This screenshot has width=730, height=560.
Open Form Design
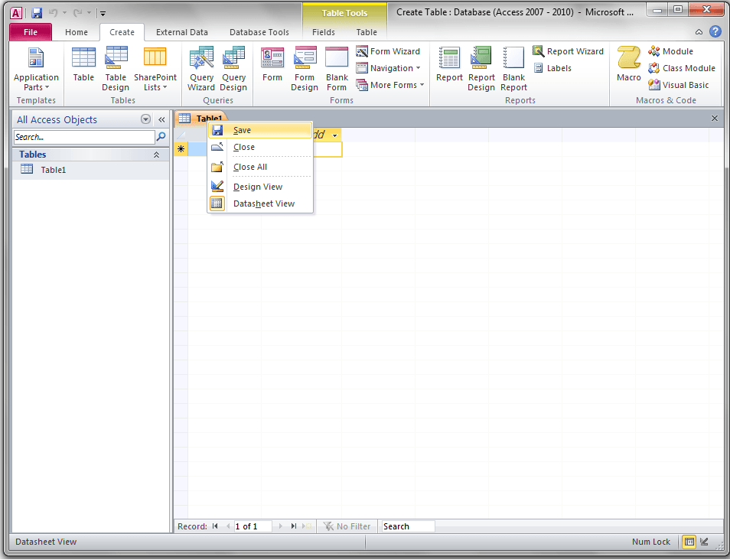(305, 70)
